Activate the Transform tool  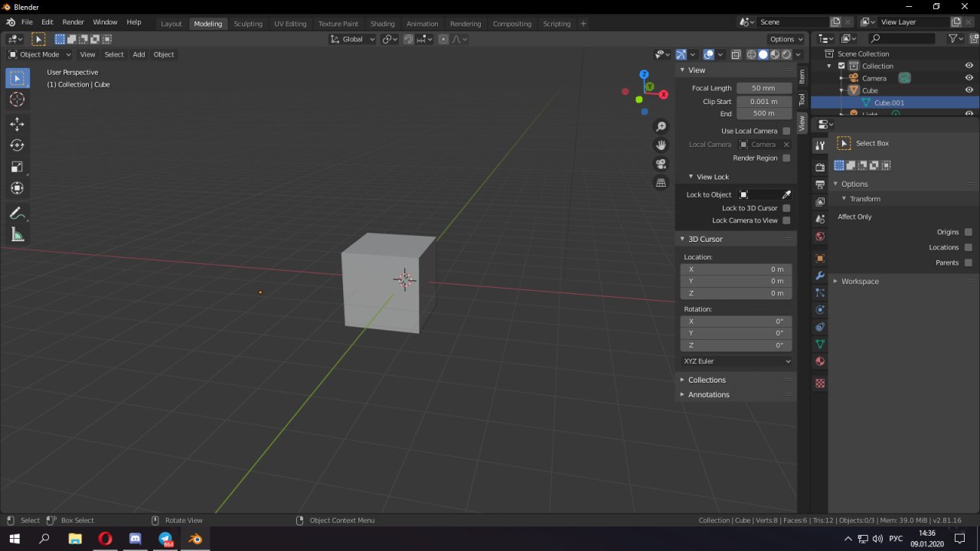(17, 188)
